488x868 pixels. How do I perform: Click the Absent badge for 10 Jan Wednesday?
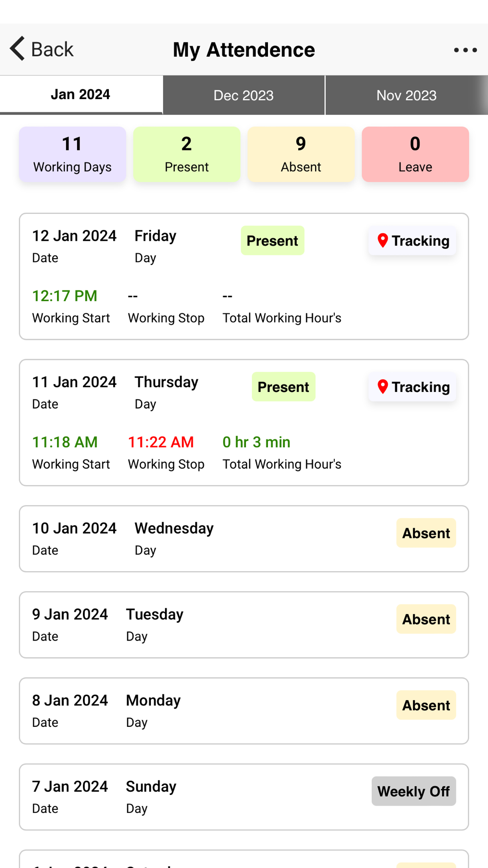pyautogui.click(x=426, y=533)
